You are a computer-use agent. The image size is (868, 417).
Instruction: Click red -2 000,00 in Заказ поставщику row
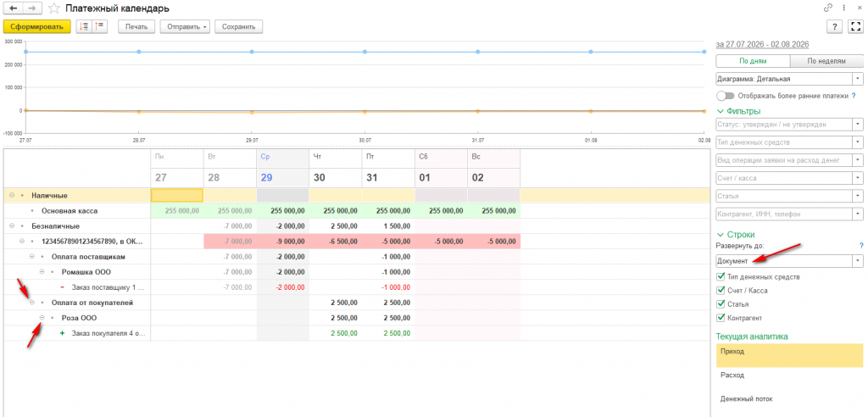(290, 287)
